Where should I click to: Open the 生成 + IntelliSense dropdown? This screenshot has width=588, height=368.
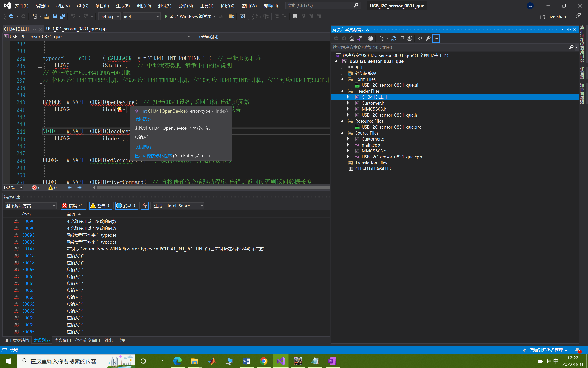[x=178, y=206]
